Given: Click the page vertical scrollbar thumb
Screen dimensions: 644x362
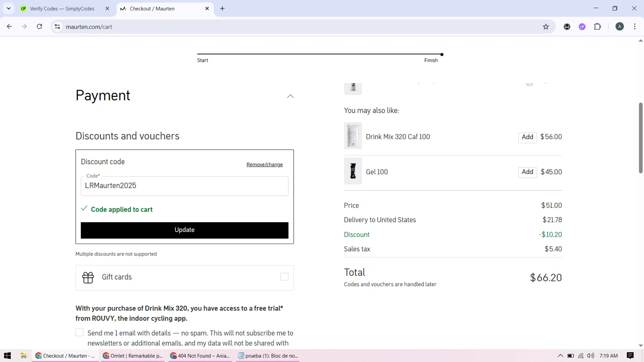Looking at the screenshot, I should click(x=641, y=138).
